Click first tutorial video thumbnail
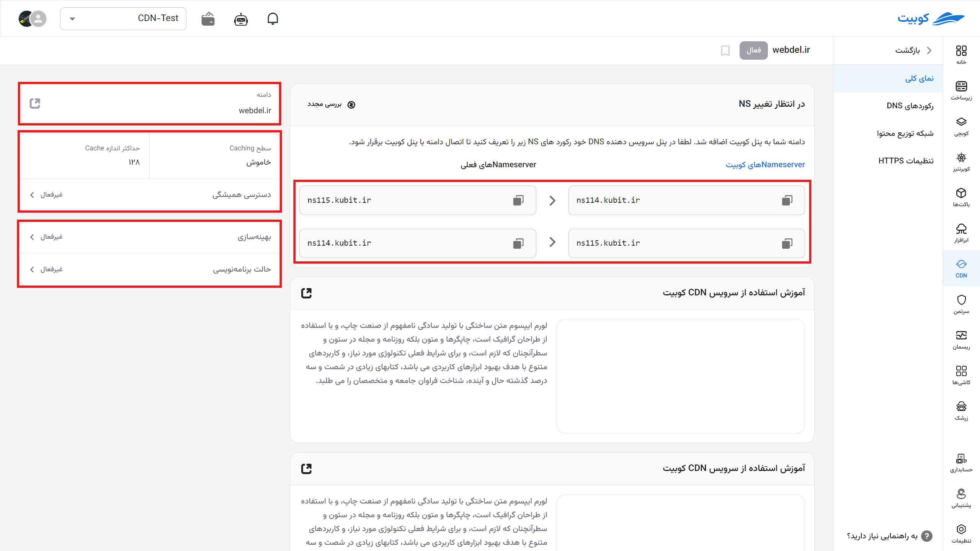Viewport: 980px width, 551px height. pyautogui.click(x=681, y=376)
